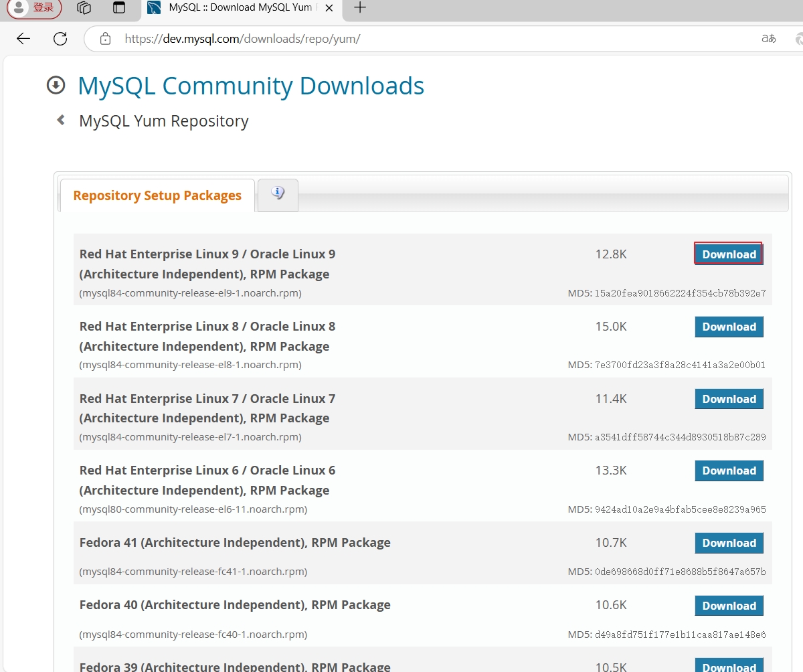Screen dimensions: 803x672
Task: Click filename mysql84-community-release-el8-1.noarch.rpm
Action: click(x=190, y=365)
